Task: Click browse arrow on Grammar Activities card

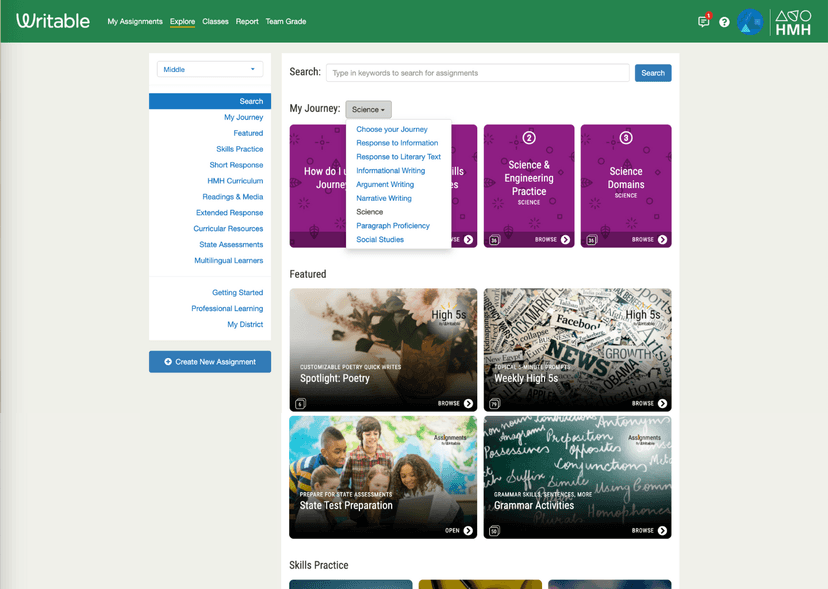Action: [x=661, y=532]
